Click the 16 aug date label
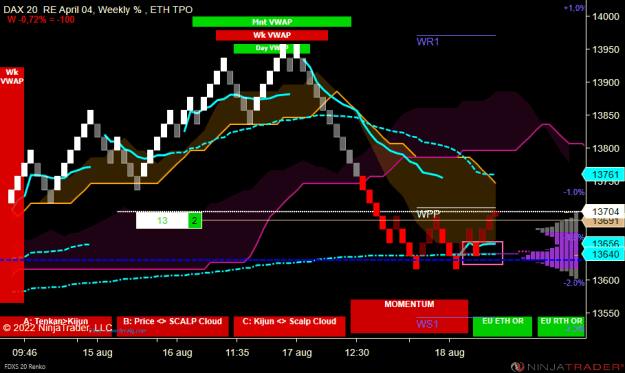 click(177, 353)
